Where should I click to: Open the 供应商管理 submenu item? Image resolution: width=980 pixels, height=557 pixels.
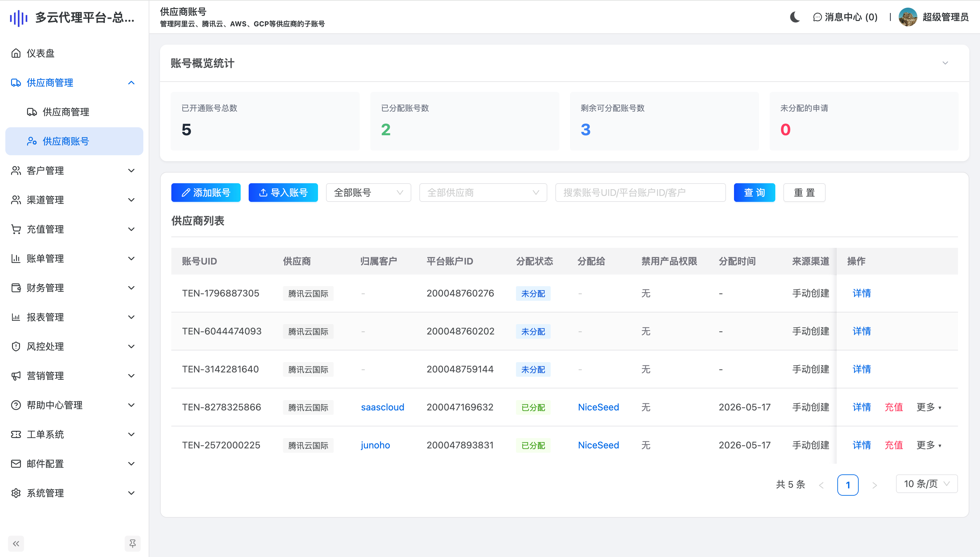[74, 112]
